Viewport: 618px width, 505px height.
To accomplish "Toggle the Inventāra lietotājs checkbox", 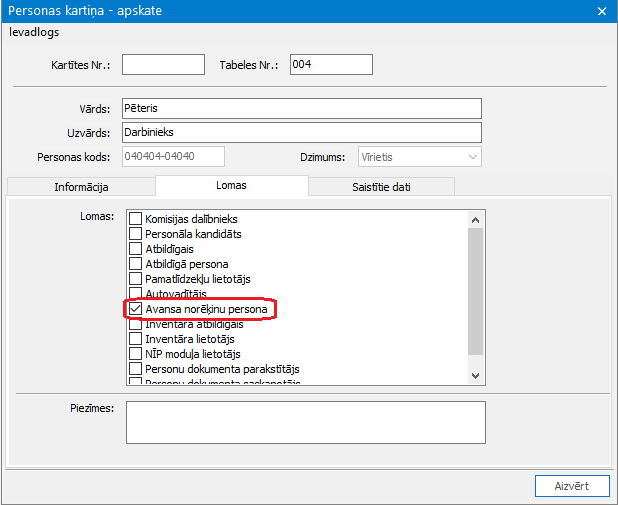I will [136, 339].
